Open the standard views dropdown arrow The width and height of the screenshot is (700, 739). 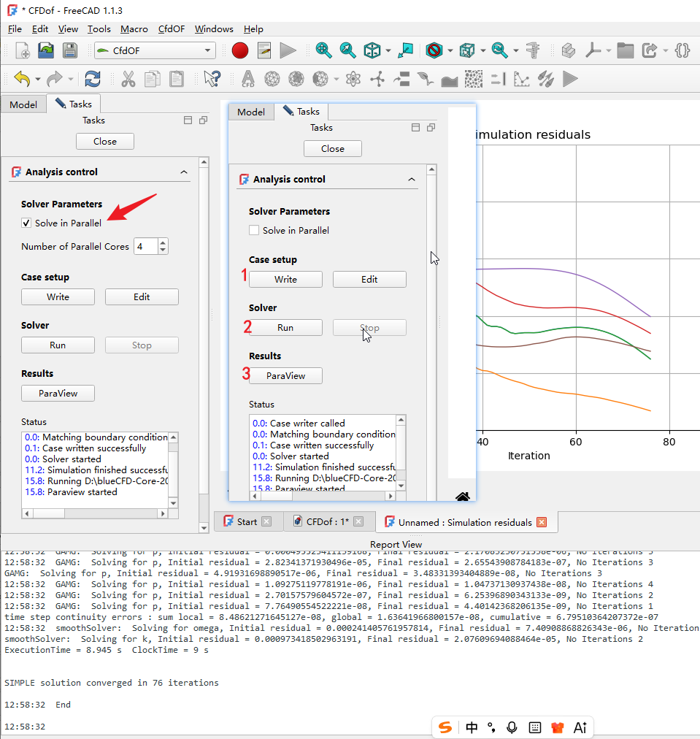pos(388,51)
